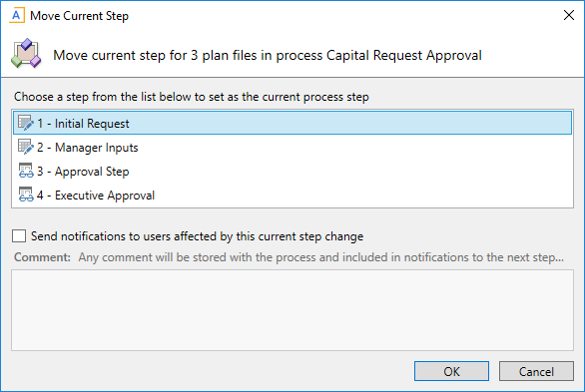Confirm the step move with OK
585x392 pixels.
[x=451, y=371]
